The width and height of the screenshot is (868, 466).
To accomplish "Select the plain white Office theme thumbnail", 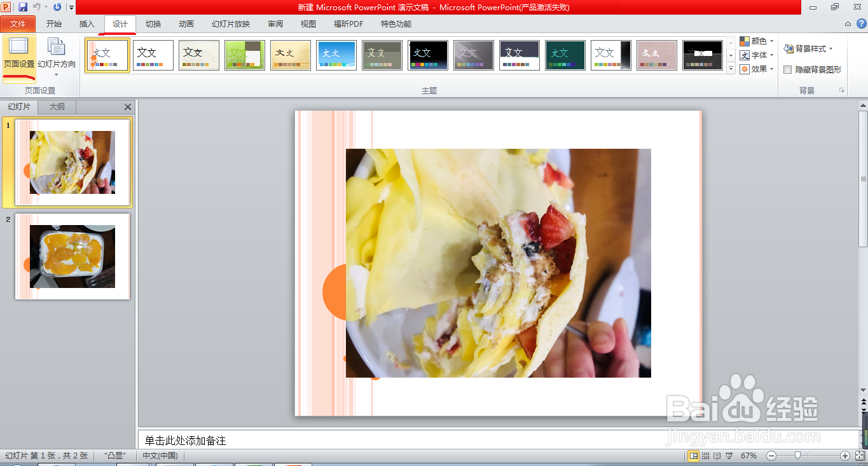I will (153, 55).
